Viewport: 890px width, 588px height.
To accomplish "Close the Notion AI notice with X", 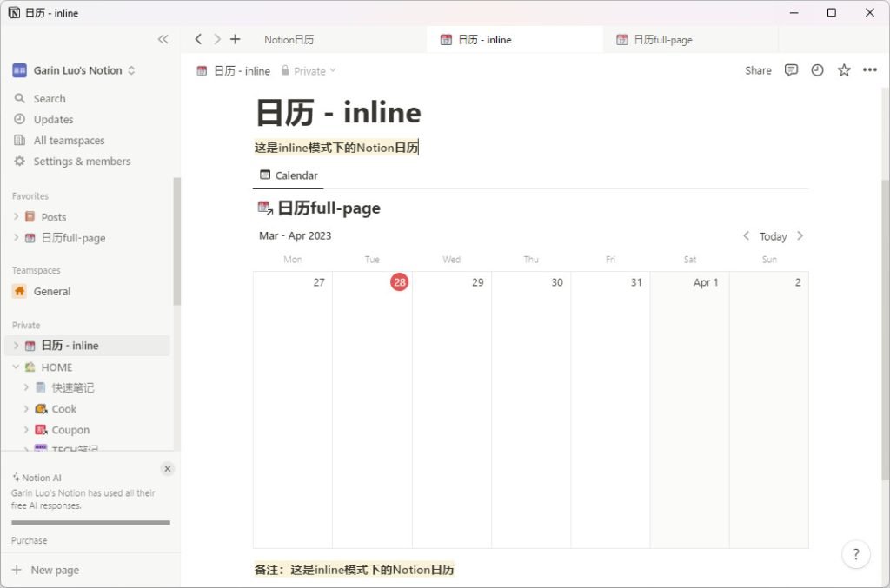I will [167, 468].
